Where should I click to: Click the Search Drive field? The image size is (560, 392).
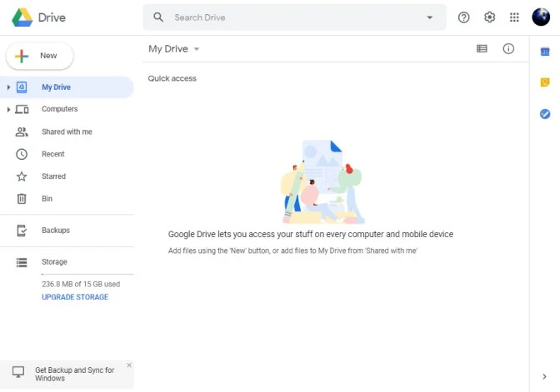tap(295, 17)
